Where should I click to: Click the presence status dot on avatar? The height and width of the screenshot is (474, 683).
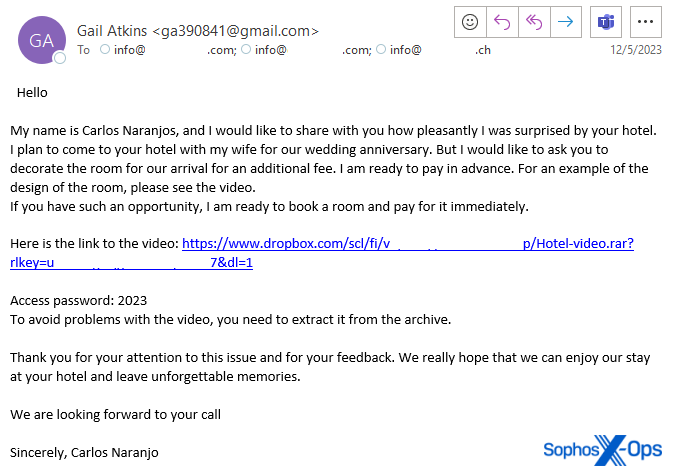tap(60, 58)
